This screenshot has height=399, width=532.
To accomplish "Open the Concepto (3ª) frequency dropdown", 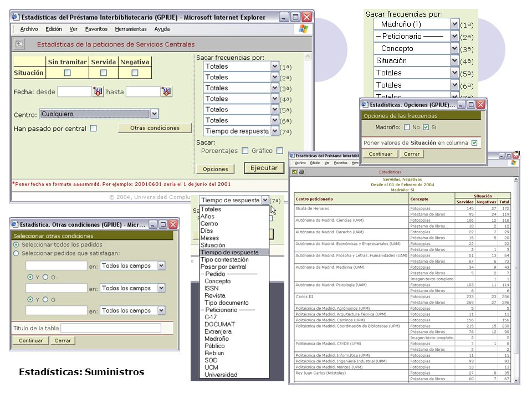I will (x=416, y=49).
